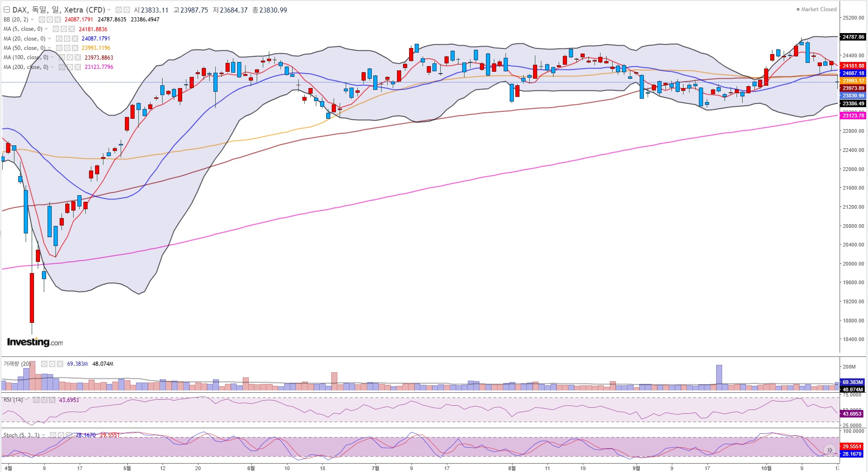The image size is (868, 472).
Task: Expand the MA (5, close, 0) dropdown arrow
Action: click(46, 29)
